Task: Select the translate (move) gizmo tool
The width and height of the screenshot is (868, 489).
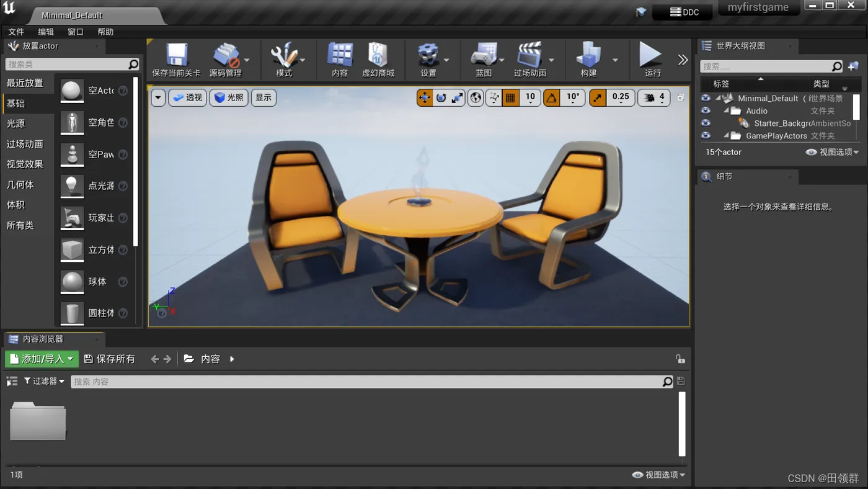Action: 425,97
